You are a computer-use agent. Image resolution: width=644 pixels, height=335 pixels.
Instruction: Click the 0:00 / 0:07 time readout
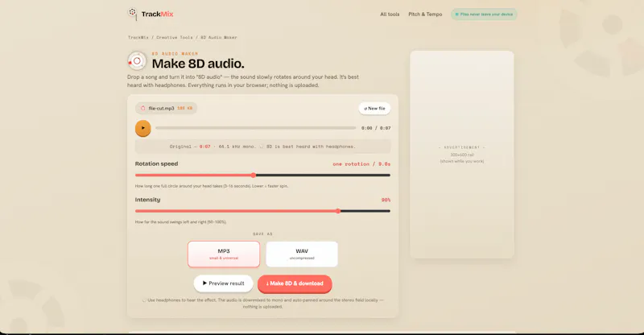point(376,128)
